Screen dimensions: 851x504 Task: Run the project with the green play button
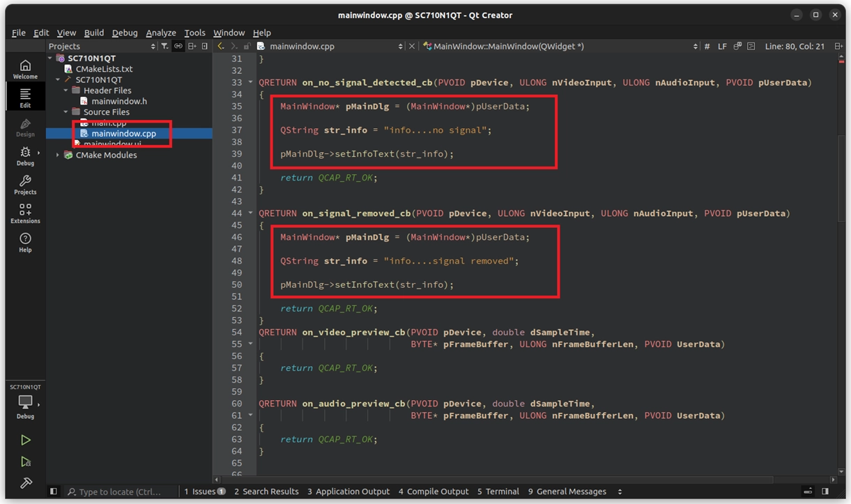(25, 440)
